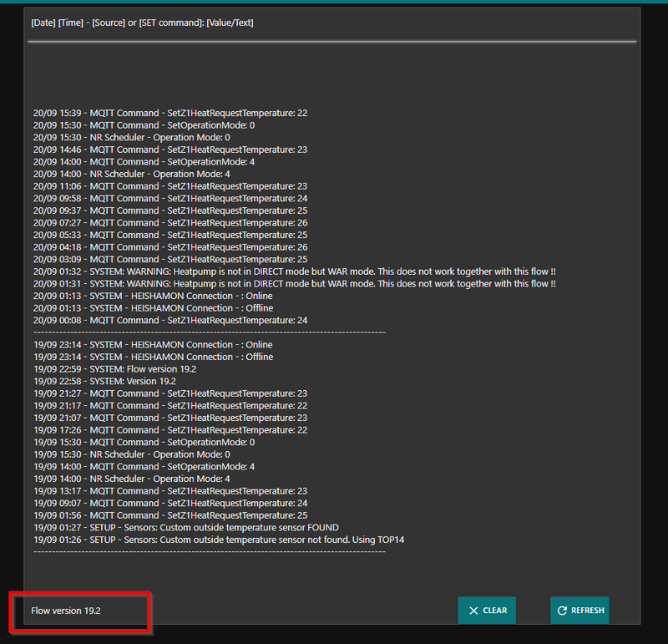The image size is (668, 644).
Task: Select log entry 20/09 07:27 SetZ1HeatRequestTemperature: 26
Action: pyautogui.click(x=170, y=223)
